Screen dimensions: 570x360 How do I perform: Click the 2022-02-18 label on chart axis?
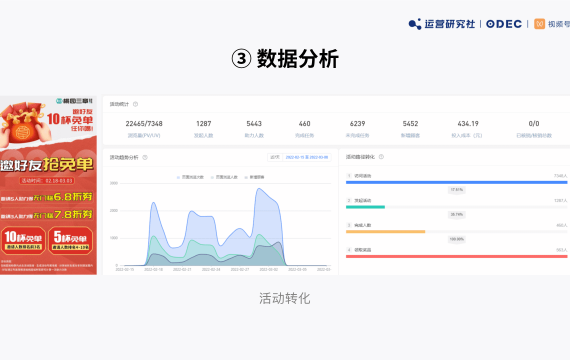(153, 269)
